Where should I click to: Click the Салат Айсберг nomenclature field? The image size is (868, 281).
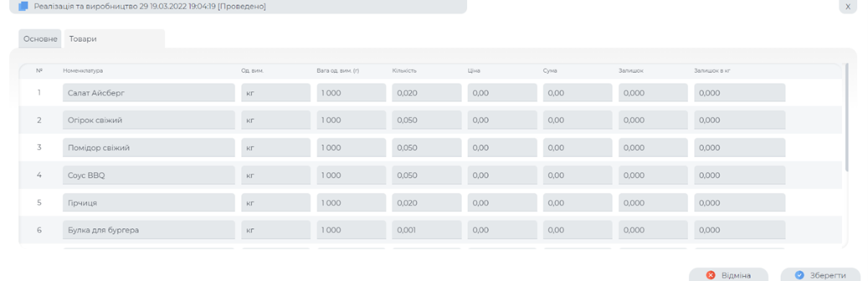[x=148, y=93]
